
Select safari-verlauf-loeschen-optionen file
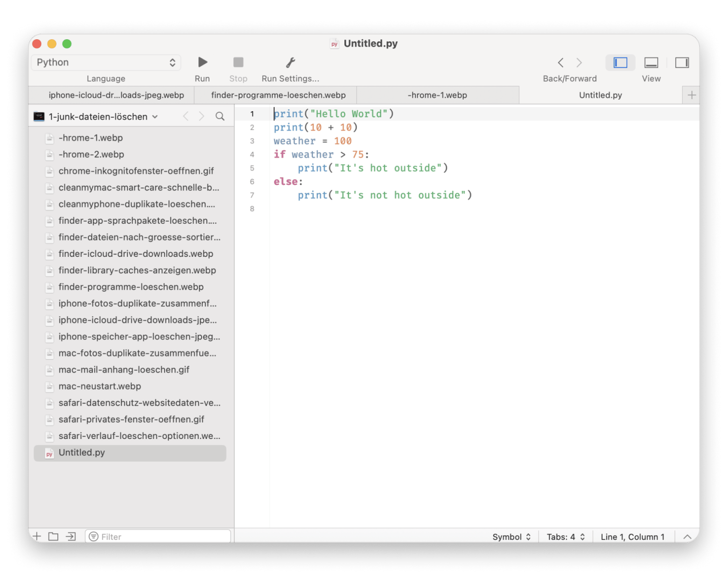(130, 436)
